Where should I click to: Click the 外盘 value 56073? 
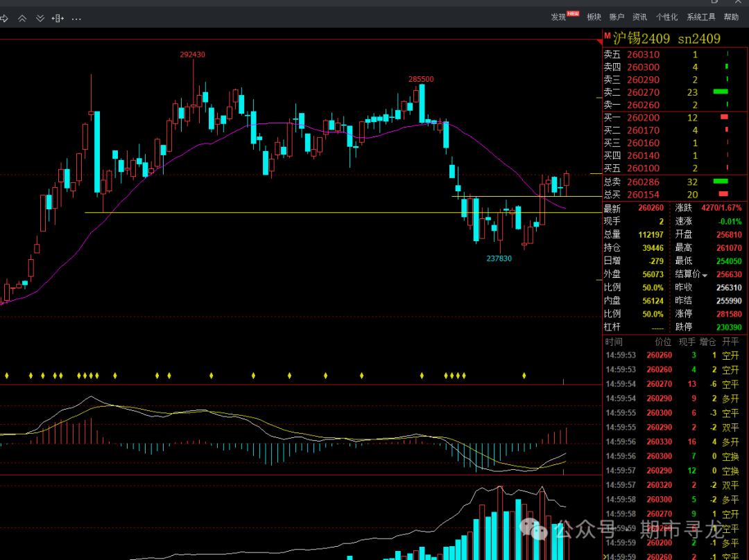point(653,274)
